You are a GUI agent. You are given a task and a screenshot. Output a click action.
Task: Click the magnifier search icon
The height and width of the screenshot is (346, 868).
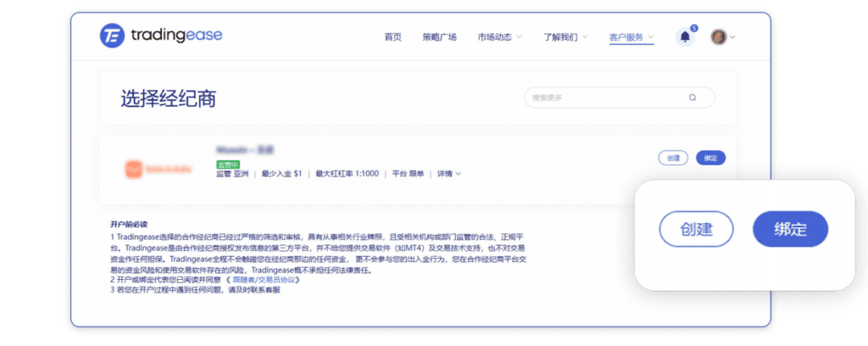tap(693, 98)
